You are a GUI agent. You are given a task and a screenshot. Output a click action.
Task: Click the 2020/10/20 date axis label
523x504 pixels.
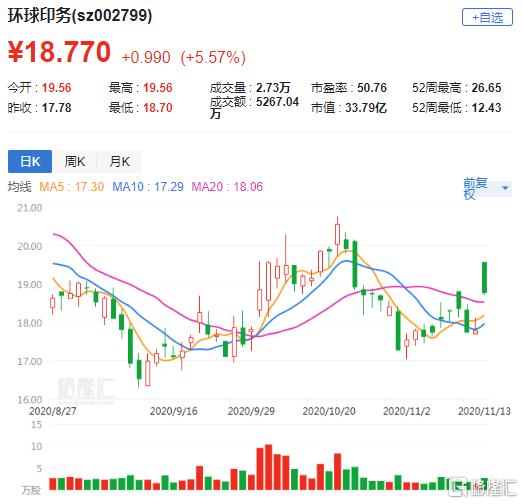pos(329,411)
